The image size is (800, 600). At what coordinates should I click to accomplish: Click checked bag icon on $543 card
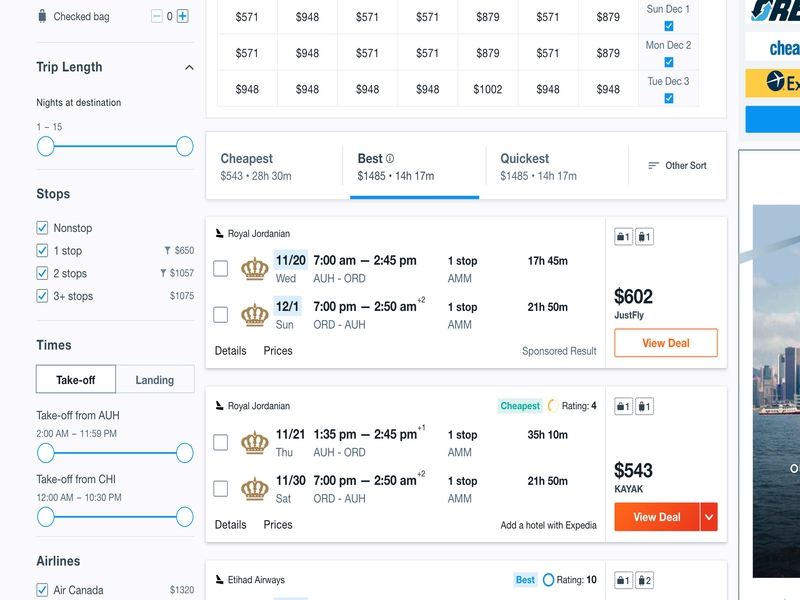(x=644, y=407)
